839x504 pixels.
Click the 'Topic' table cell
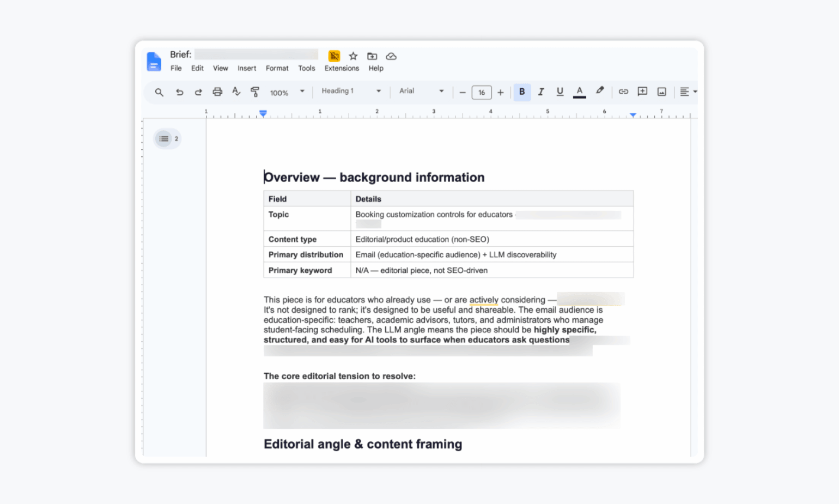point(307,218)
